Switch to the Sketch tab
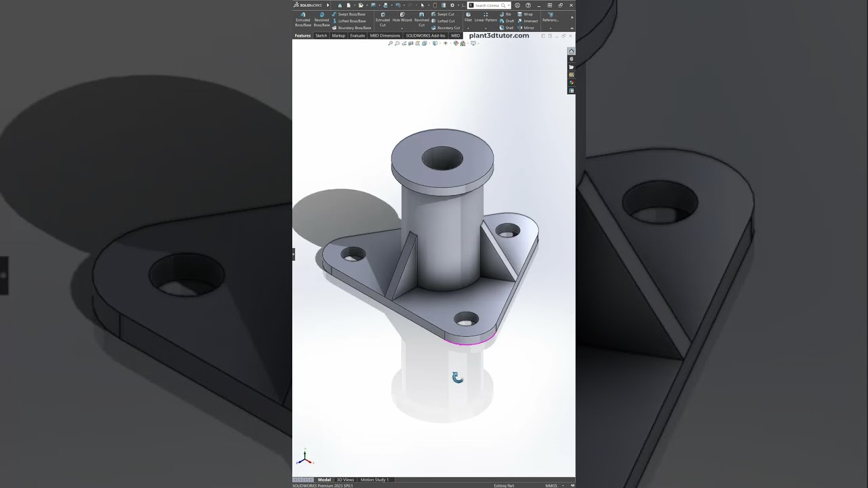The width and height of the screenshot is (868, 488). 321,35
